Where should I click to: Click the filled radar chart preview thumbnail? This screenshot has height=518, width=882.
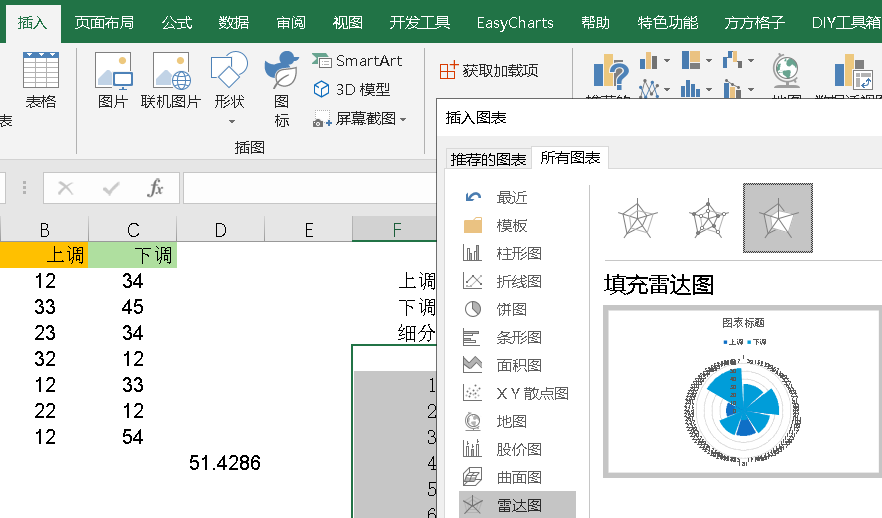pyautogui.click(x=742, y=392)
